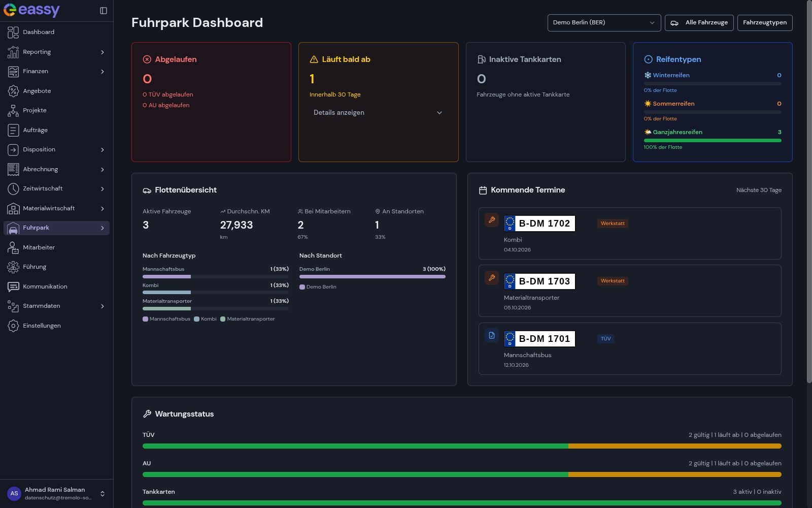Click the wrench icon for B-DM 1702
812x508 pixels.
(x=491, y=220)
